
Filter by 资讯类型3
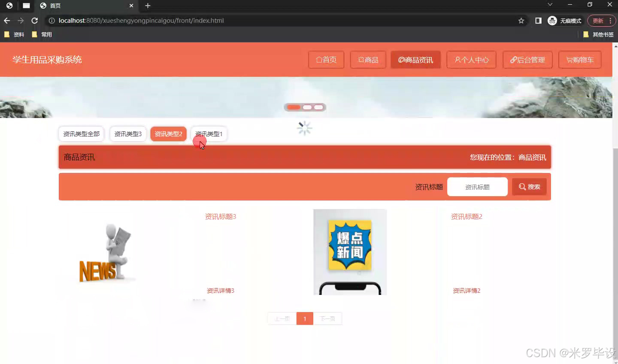[x=128, y=134]
